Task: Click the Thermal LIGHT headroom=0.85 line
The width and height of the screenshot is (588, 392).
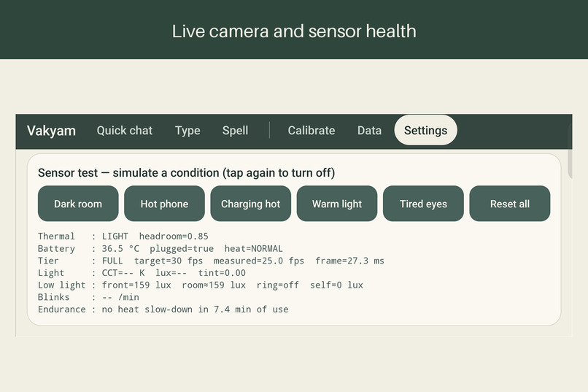Action: point(123,237)
